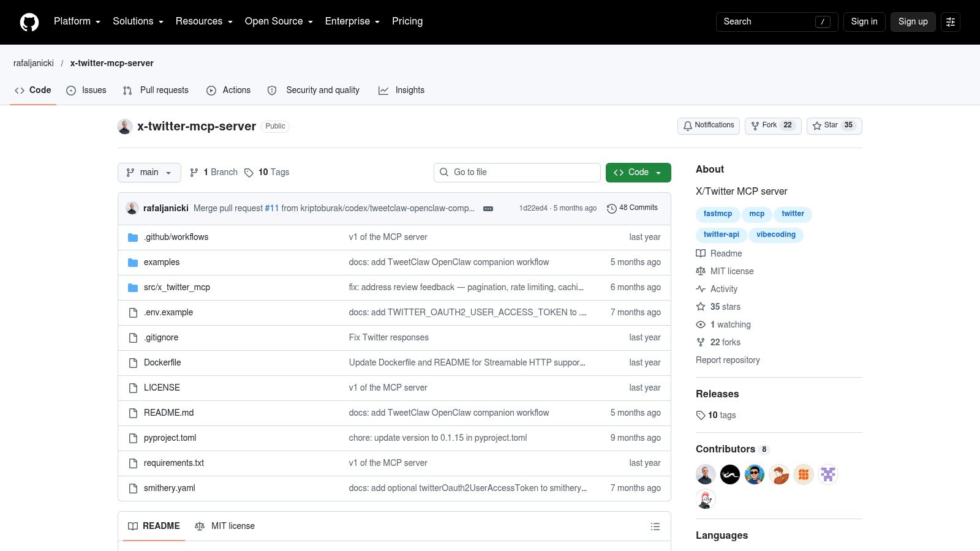Expand the Enterprise menu
980x551 pixels.
pos(352,21)
